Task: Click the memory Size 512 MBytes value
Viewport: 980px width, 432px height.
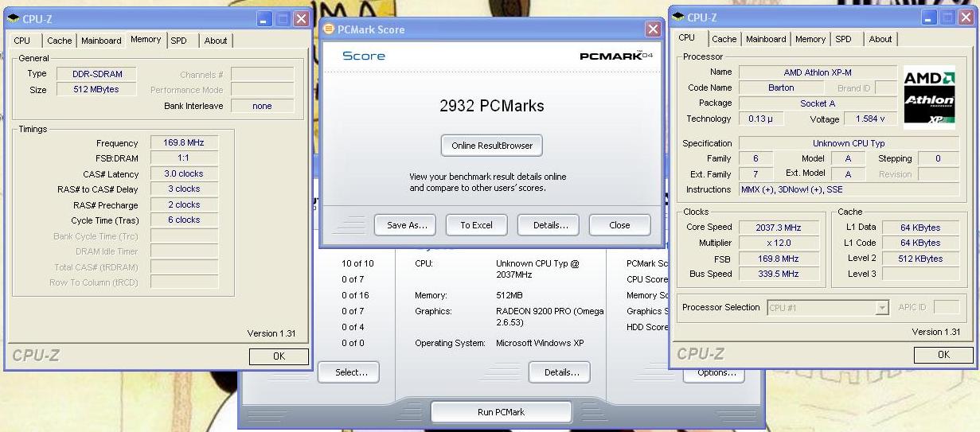Action: click(x=96, y=90)
